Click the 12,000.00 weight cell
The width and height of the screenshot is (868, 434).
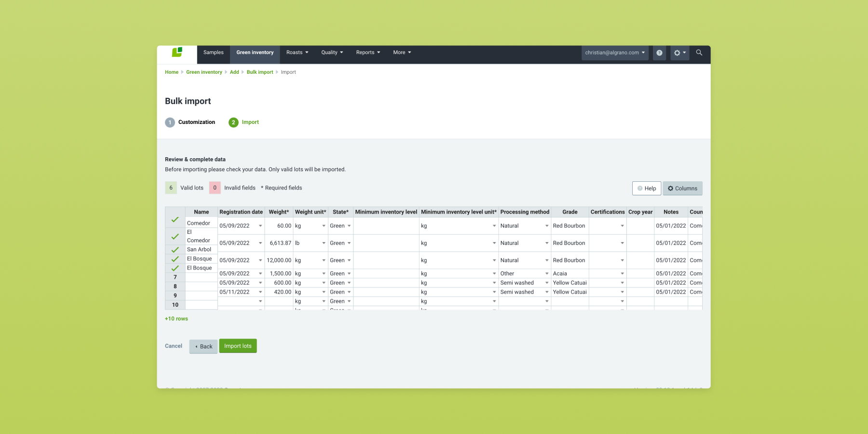coord(279,260)
